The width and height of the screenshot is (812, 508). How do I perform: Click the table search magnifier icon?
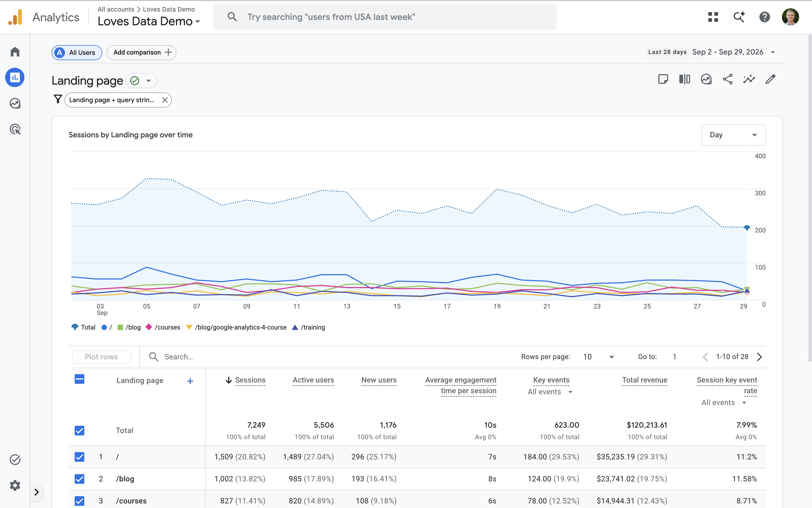(153, 357)
